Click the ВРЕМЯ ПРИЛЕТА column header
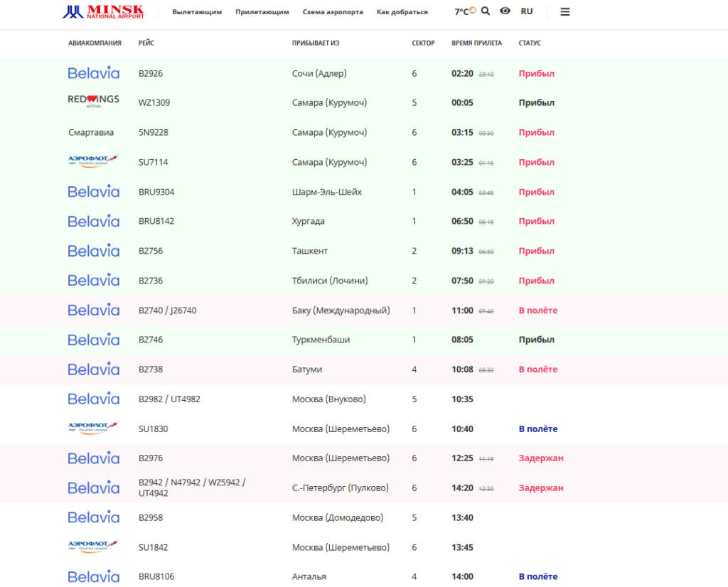This screenshot has width=728, height=587. click(x=477, y=43)
